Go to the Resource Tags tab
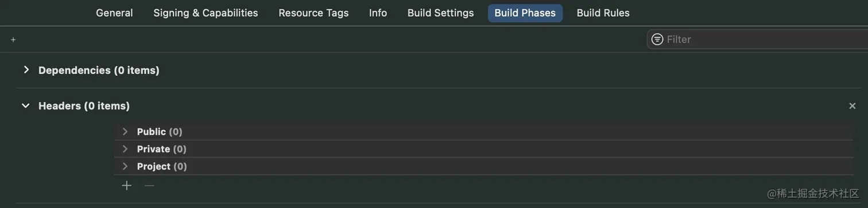 tap(313, 13)
